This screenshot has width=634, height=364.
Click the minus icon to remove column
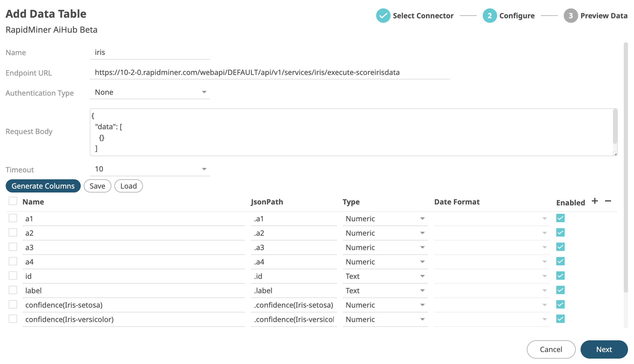pyautogui.click(x=608, y=201)
